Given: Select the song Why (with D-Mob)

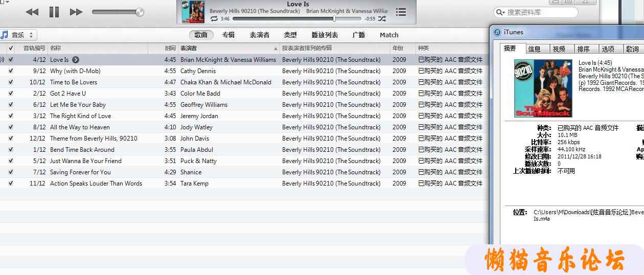Looking at the screenshot, I should pos(75,71).
